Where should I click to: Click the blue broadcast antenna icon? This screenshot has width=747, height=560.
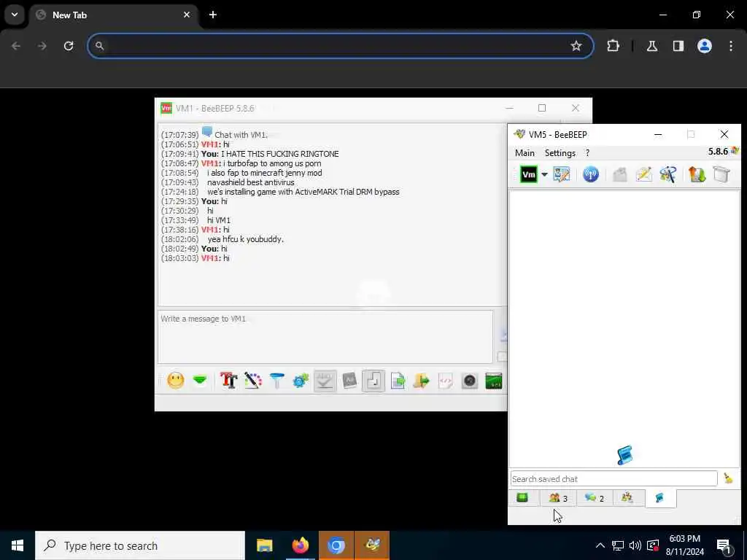click(591, 174)
